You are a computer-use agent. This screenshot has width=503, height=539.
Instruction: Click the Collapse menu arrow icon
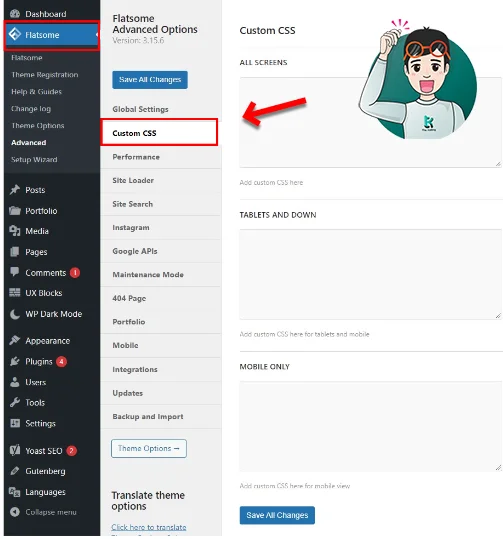15,512
